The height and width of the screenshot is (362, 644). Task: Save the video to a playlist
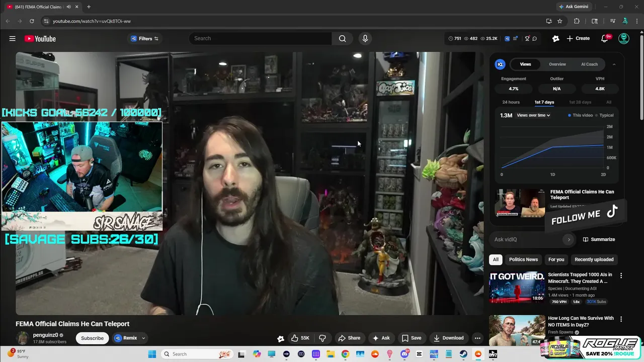411,338
